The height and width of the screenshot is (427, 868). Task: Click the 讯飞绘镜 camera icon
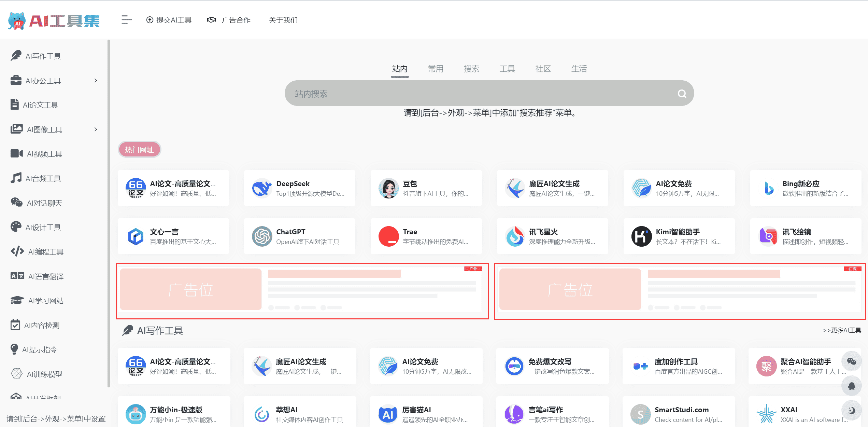click(x=768, y=236)
